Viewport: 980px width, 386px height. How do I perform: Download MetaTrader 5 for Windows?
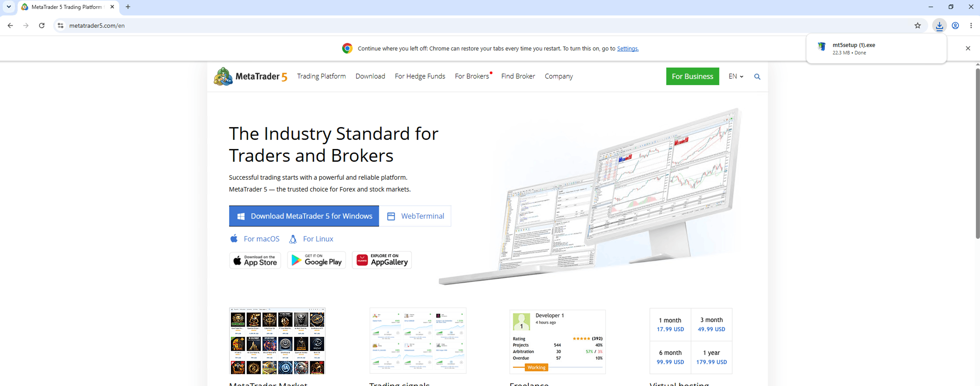click(x=304, y=216)
